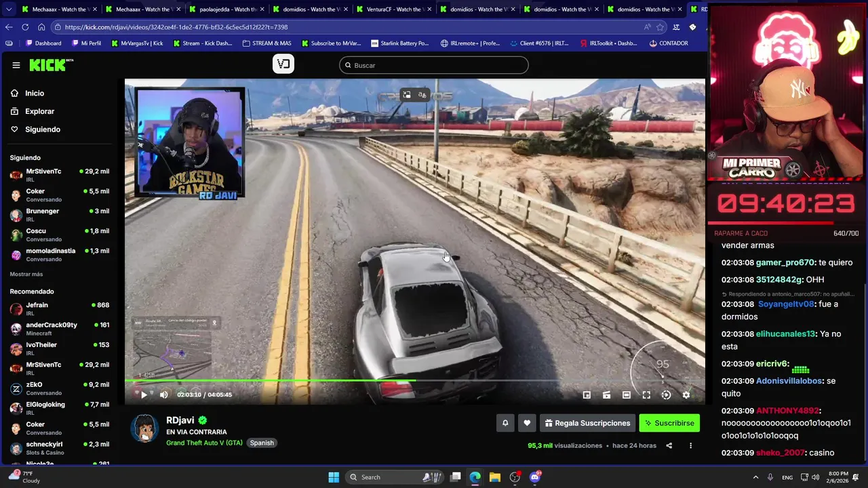
Task: Toggle the heart follow button
Action: pyautogui.click(x=527, y=423)
